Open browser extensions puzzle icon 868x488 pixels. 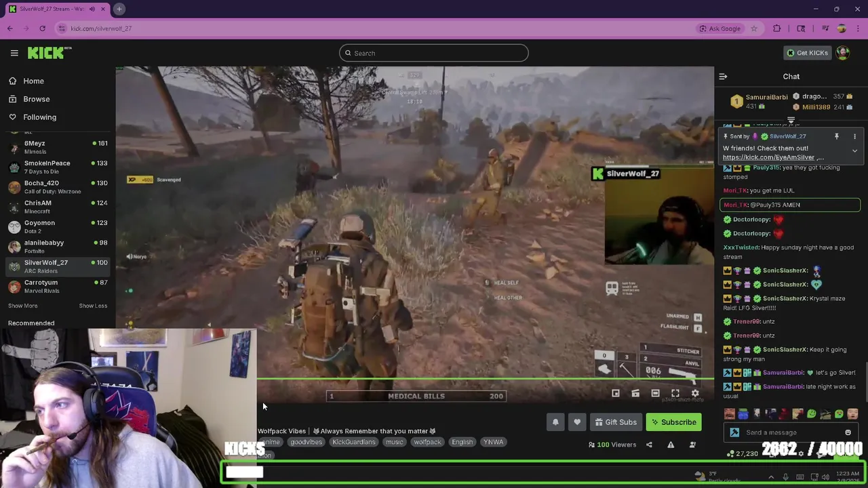776,28
